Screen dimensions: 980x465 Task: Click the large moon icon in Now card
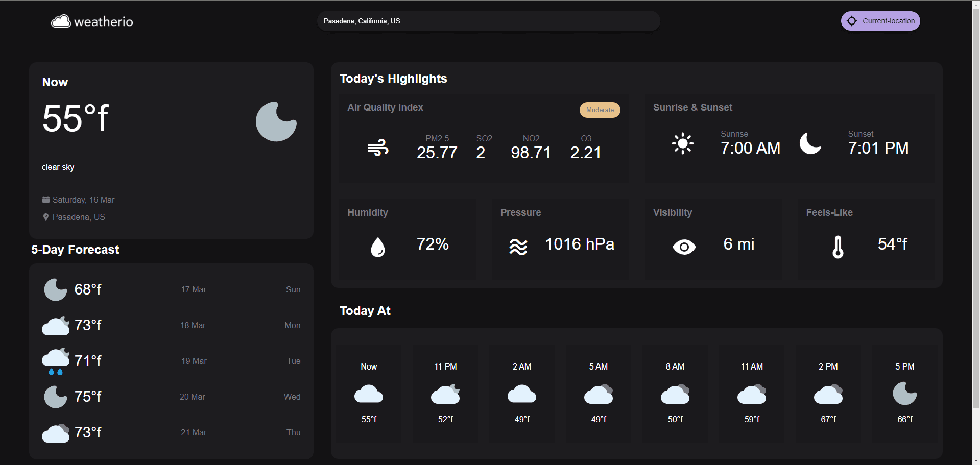pyautogui.click(x=276, y=121)
